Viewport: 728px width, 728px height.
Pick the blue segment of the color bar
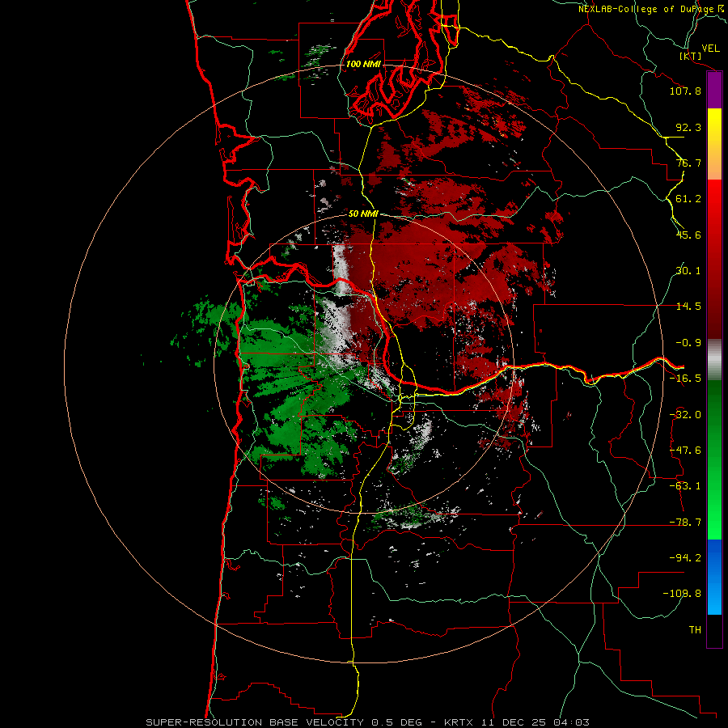(714, 577)
